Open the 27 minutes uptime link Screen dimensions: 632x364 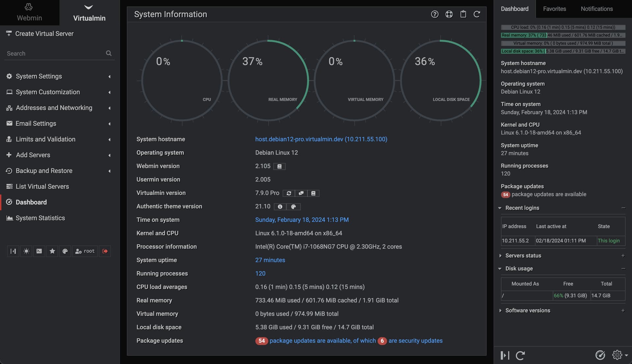[x=270, y=260]
